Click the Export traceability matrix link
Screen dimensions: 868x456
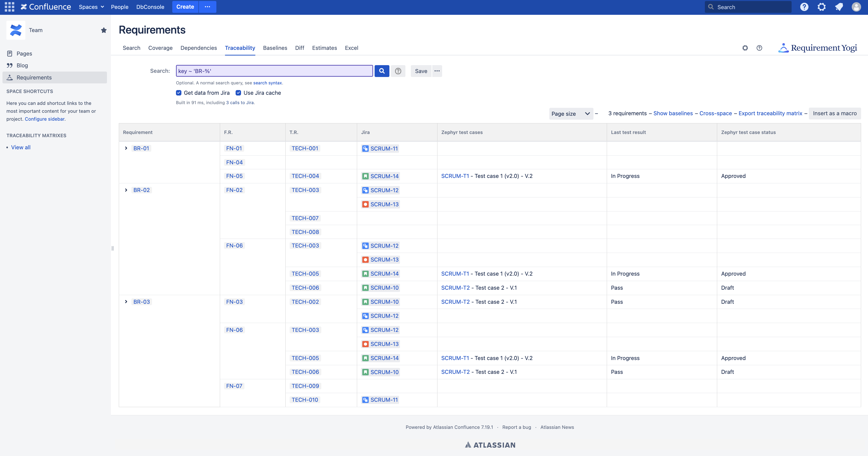[x=770, y=113]
